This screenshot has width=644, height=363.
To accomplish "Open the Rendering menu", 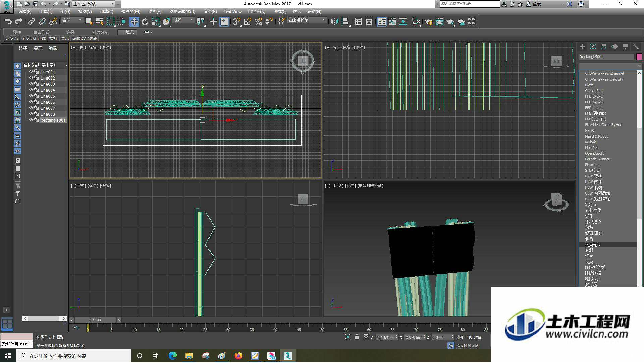I will 210,11.
